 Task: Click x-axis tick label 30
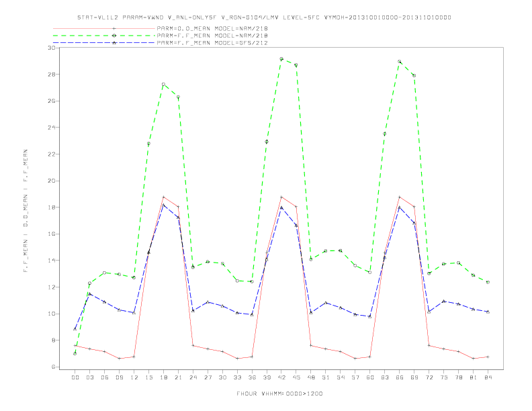[222, 377]
